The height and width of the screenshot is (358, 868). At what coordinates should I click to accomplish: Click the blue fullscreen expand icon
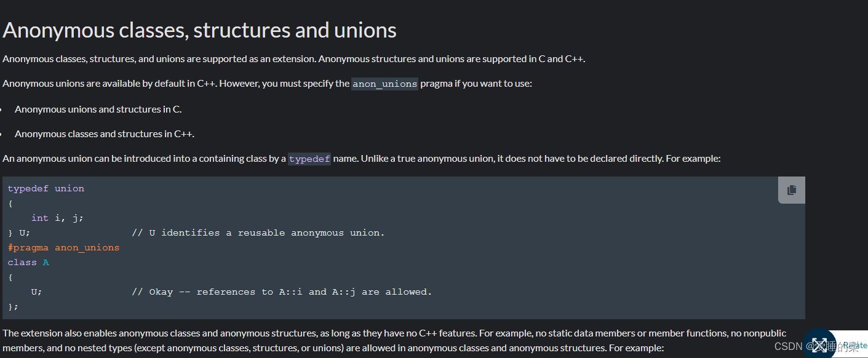point(819,344)
